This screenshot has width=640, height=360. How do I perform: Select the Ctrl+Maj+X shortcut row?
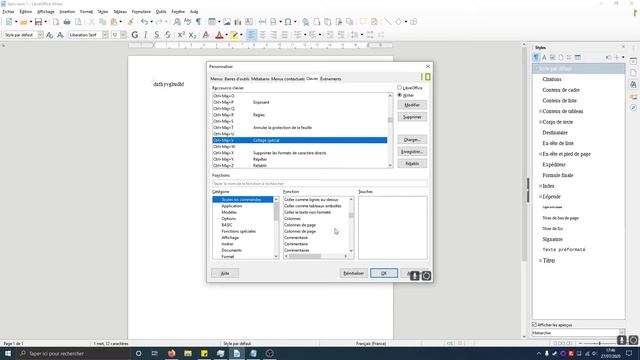(300, 153)
